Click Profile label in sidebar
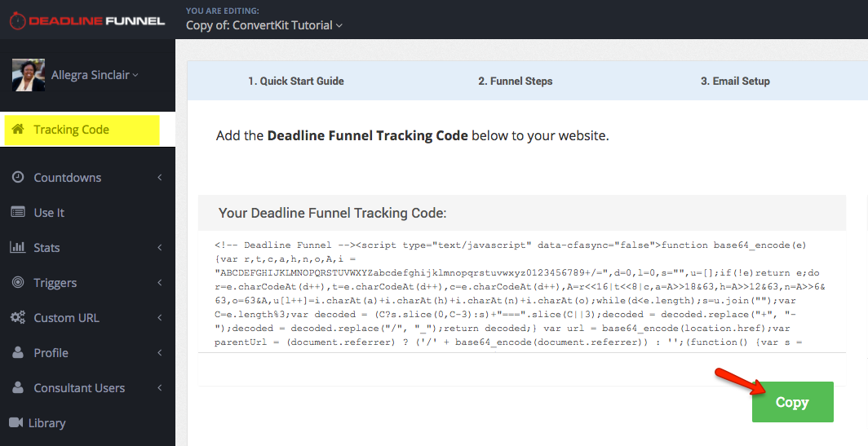This screenshot has width=868, height=446. point(51,352)
